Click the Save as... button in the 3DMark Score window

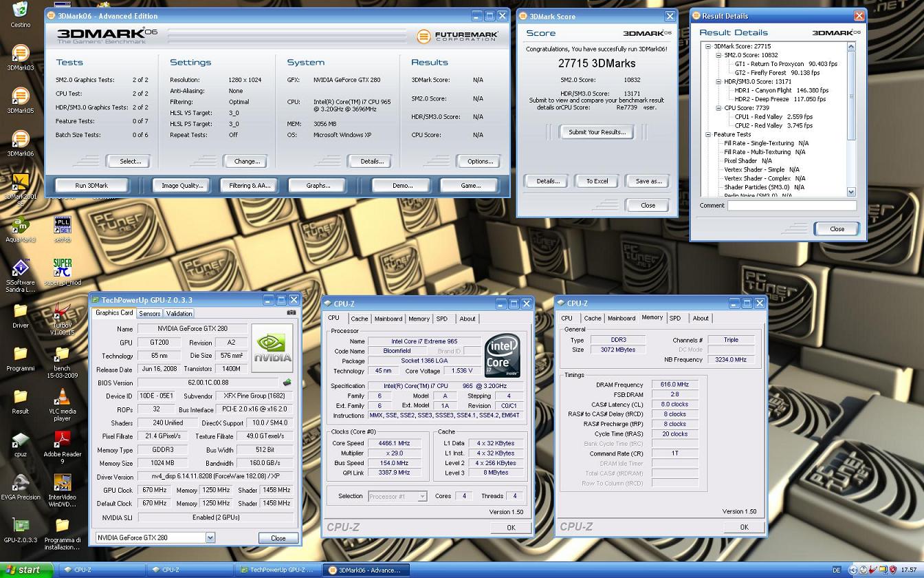tap(648, 181)
